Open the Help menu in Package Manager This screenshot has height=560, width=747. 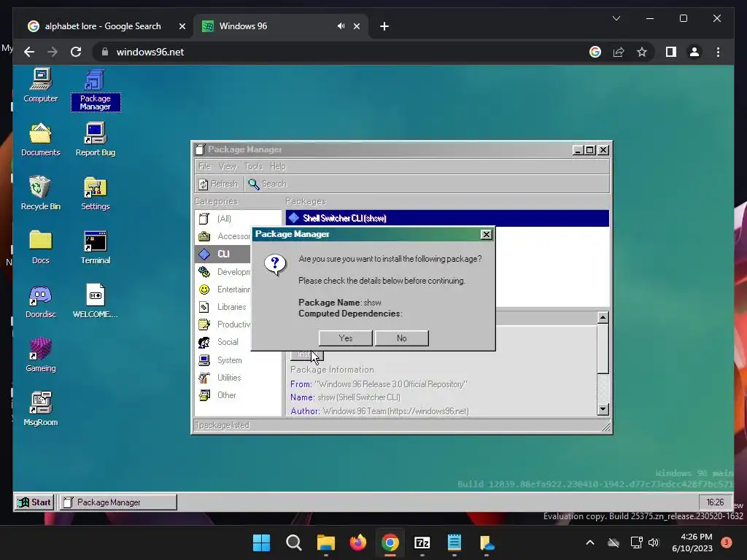[278, 166]
